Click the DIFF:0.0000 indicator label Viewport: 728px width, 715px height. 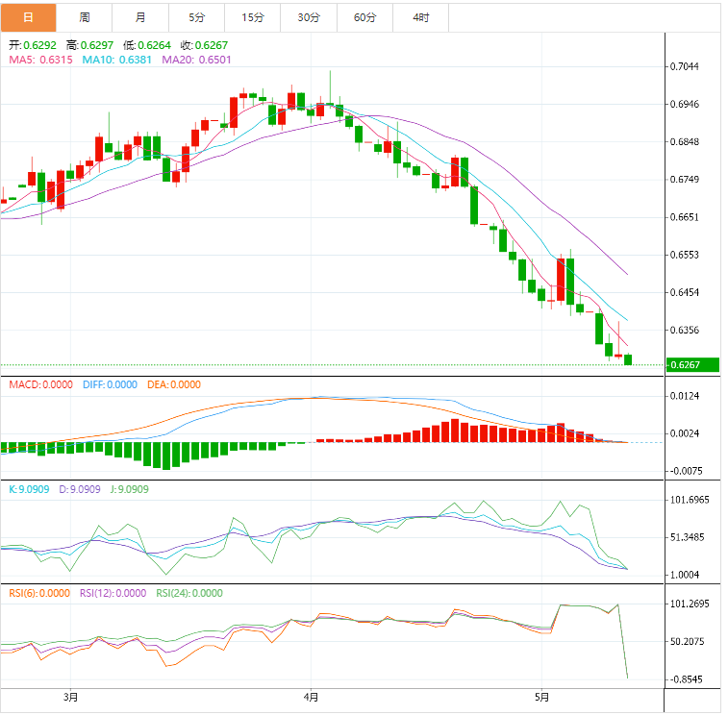(x=110, y=384)
